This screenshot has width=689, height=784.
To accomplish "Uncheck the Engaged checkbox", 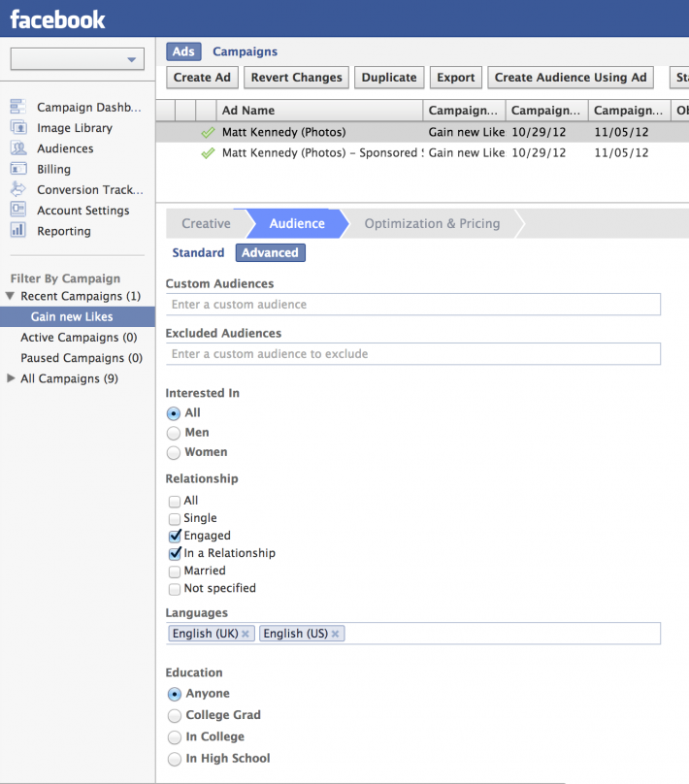I will 175,536.
